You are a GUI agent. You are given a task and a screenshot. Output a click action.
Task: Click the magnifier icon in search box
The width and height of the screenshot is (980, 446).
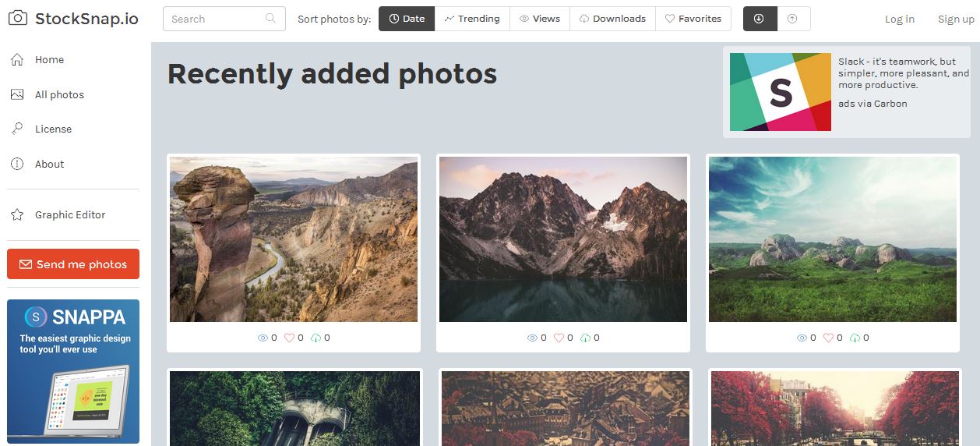click(270, 19)
